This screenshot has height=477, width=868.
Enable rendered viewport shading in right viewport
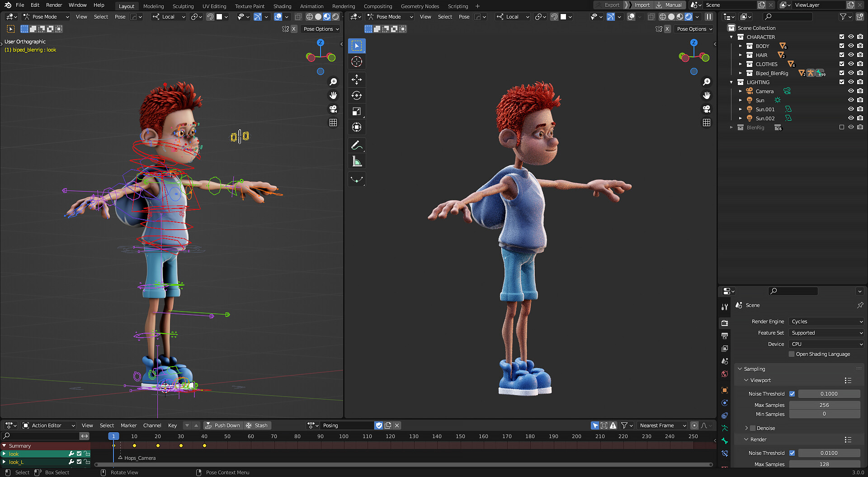click(x=688, y=17)
